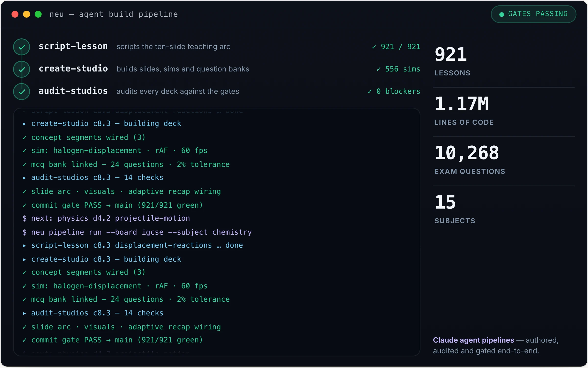
Task: Click the audit-studios checkmark circle
Action: point(22,91)
